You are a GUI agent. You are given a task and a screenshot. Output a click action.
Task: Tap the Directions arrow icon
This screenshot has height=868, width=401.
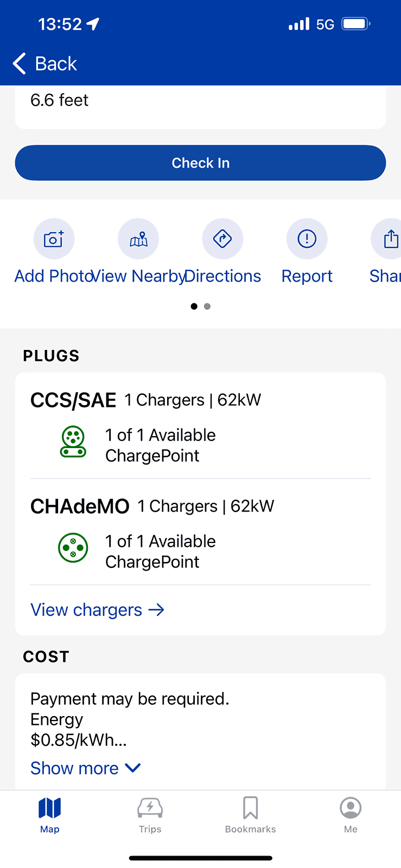222,239
